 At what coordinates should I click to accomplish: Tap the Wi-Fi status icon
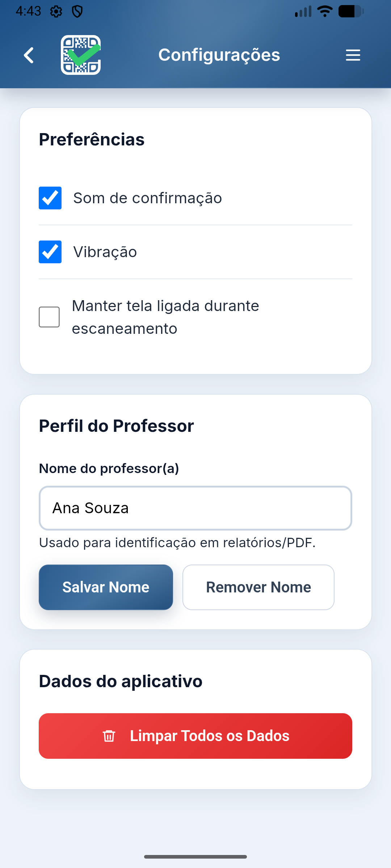(325, 12)
